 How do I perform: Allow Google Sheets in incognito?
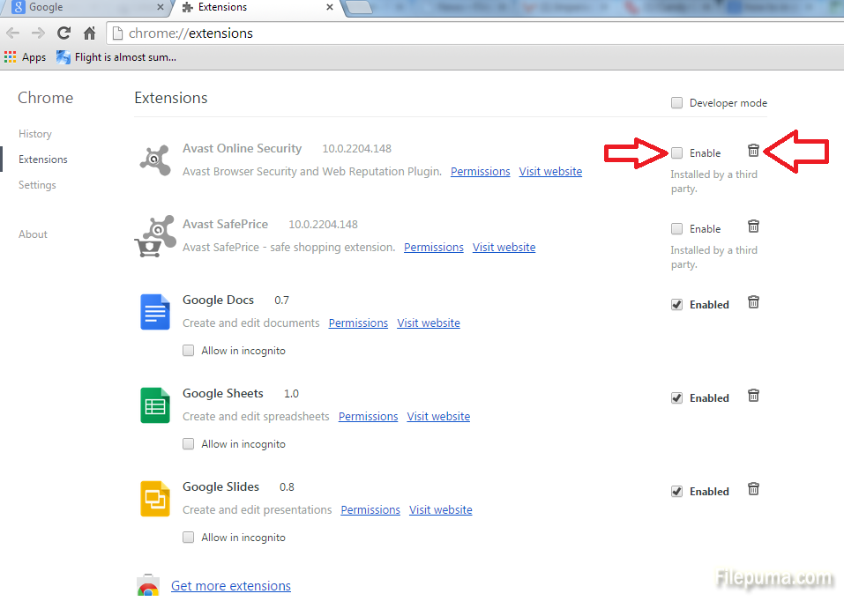(188, 444)
